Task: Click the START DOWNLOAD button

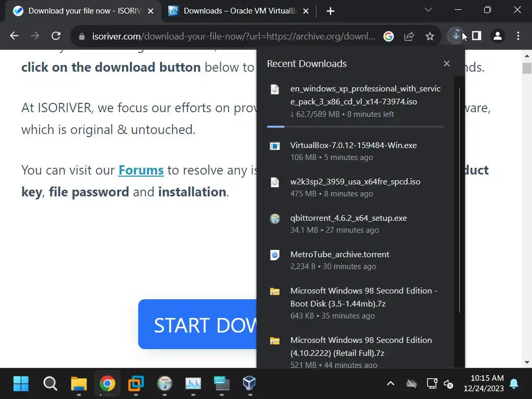Action: click(x=197, y=324)
